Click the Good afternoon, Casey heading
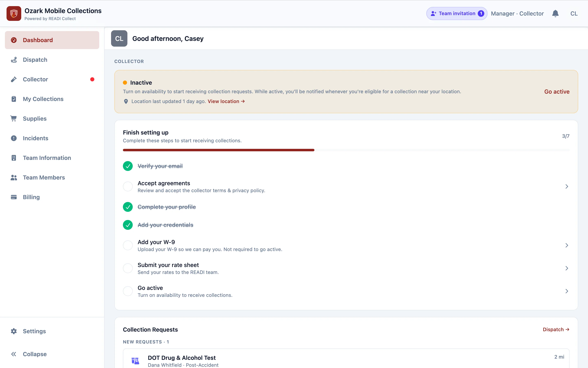The width and height of the screenshot is (588, 368). click(168, 38)
